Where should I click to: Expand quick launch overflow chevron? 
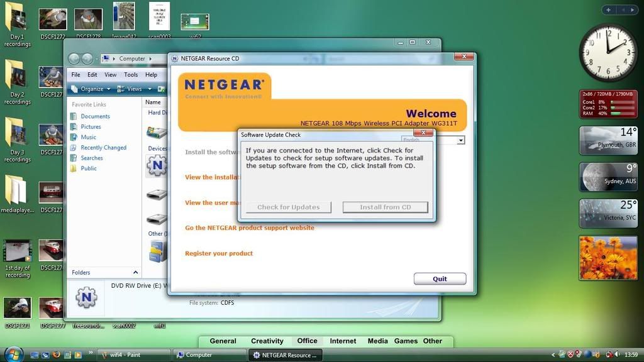click(x=91, y=353)
